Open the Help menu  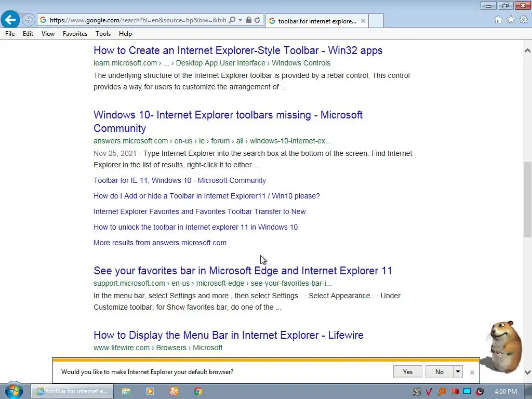pos(125,34)
